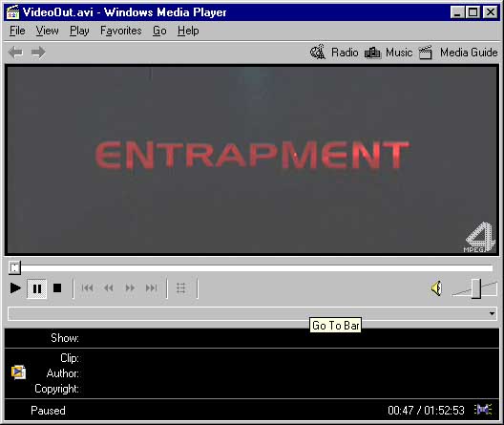The image size is (504, 425).
Task: Click the Play button
Action: [15, 288]
